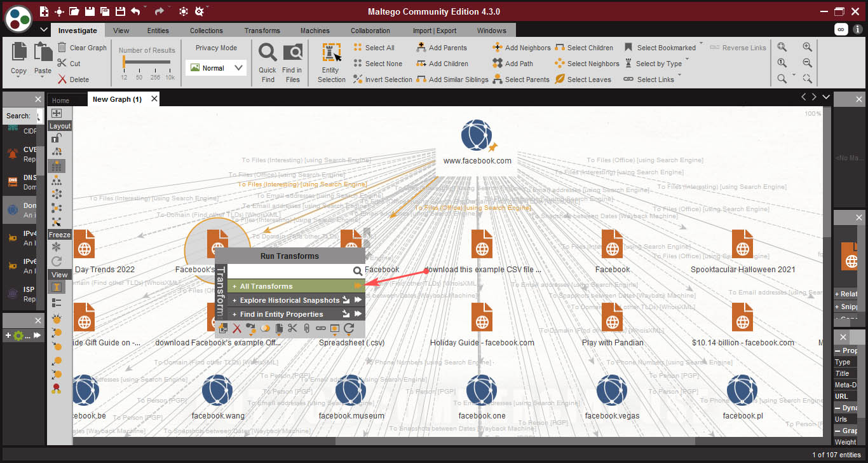Expand the All Transforms group
This screenshot has width=868, height=463.
click(266, 286)
